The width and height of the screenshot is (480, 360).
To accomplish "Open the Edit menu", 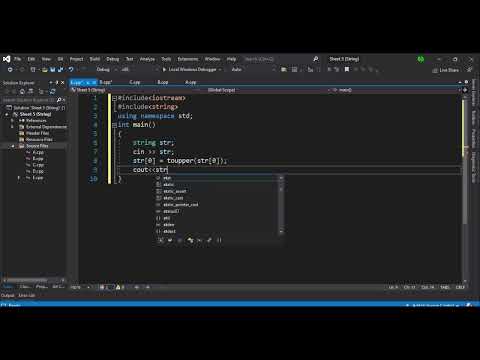I will (31, 59).
